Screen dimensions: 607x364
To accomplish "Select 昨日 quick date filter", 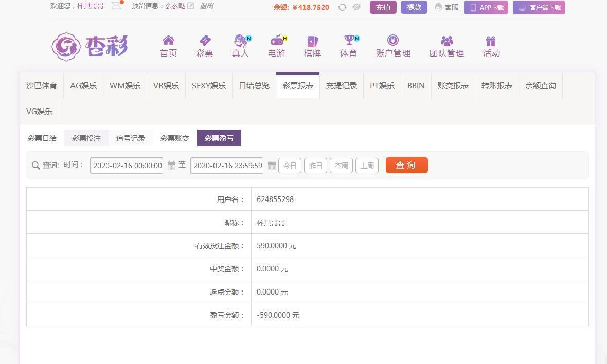I will [x=315, y=166].
